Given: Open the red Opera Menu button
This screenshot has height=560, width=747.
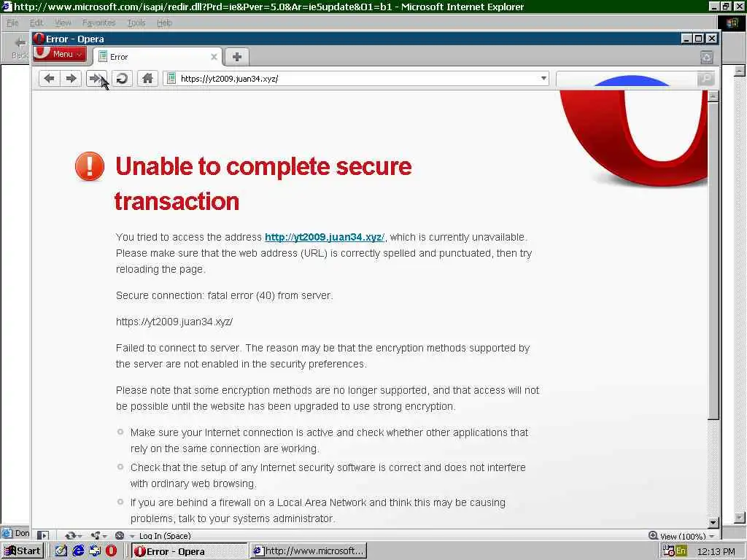Looking at the screenshot, I should [61, 54].
